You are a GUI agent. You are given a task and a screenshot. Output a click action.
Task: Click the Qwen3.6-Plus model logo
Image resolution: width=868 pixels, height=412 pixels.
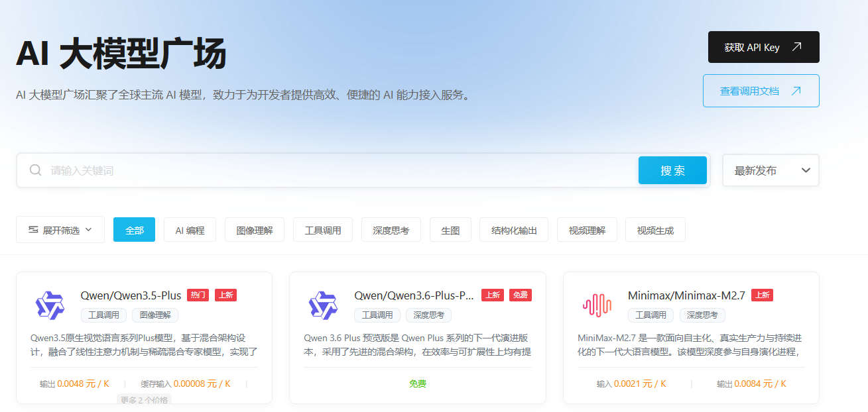(323, 305)
